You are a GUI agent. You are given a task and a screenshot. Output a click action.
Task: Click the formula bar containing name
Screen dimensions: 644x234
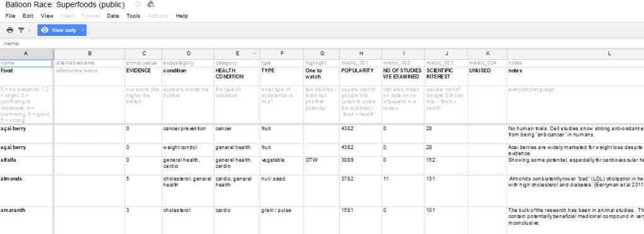point(322,43)
